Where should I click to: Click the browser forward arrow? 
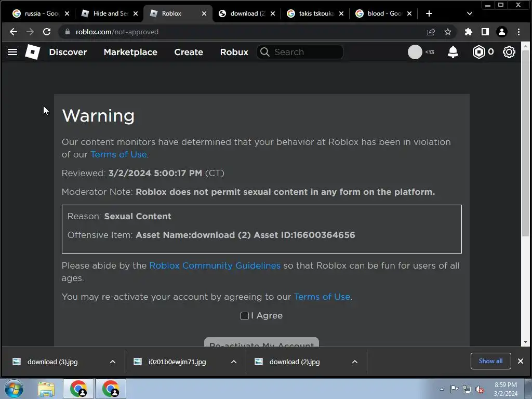pos(30,32)
